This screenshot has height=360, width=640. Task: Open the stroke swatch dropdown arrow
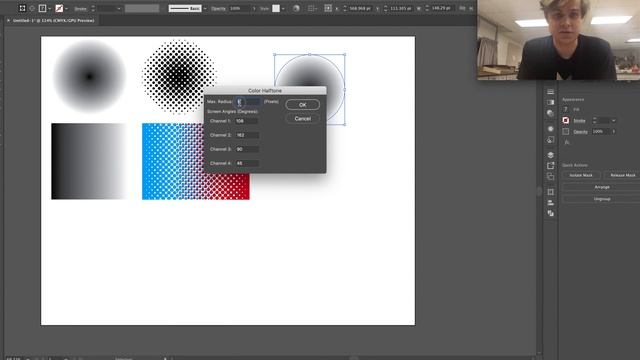pyautogui.click(x=67, y=9)
